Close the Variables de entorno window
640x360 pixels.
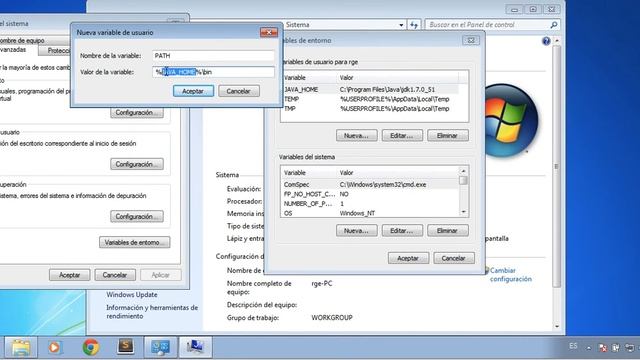471,40
